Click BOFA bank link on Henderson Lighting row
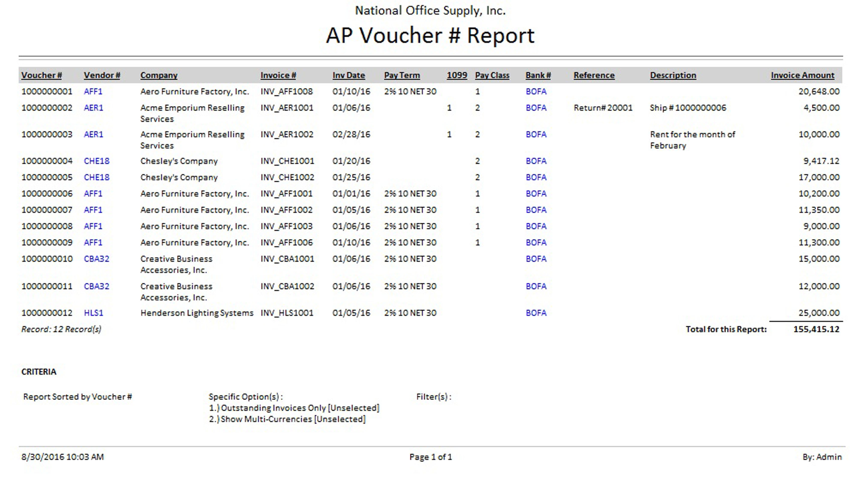The image size is (868, 478). (x=536, y=313)
